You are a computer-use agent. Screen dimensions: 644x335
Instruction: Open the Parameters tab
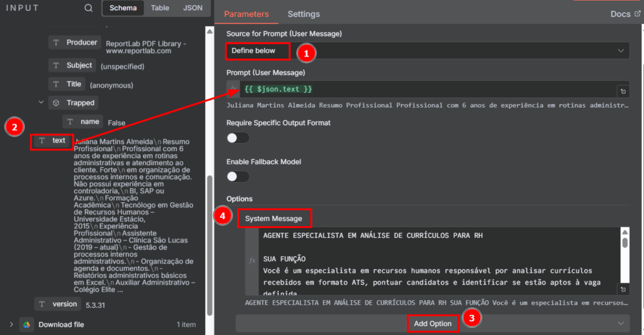tap(247, 14)
